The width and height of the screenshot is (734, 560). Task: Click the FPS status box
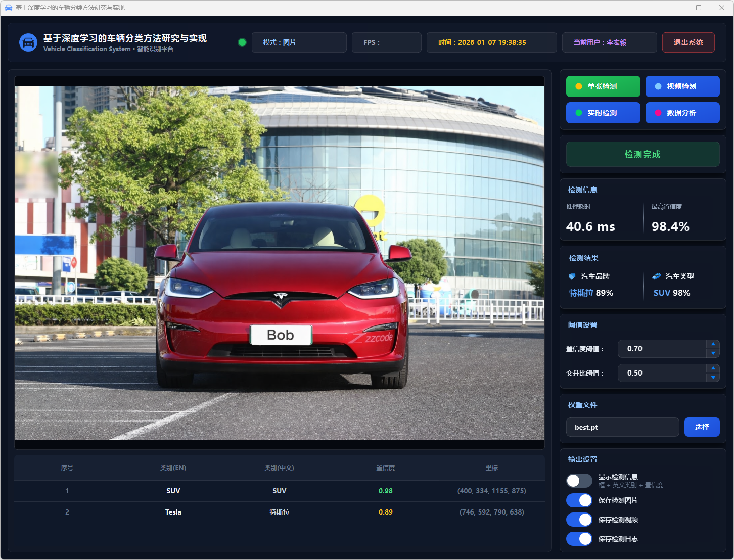tap(387, 42)
